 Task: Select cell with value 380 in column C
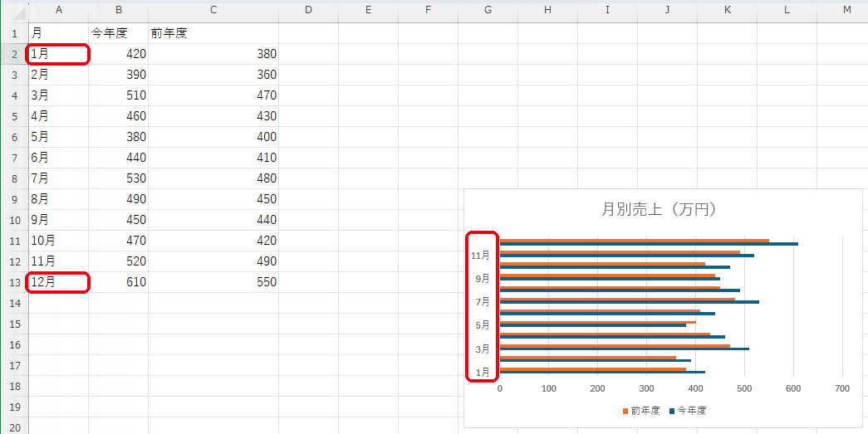[x=213, y=54]
